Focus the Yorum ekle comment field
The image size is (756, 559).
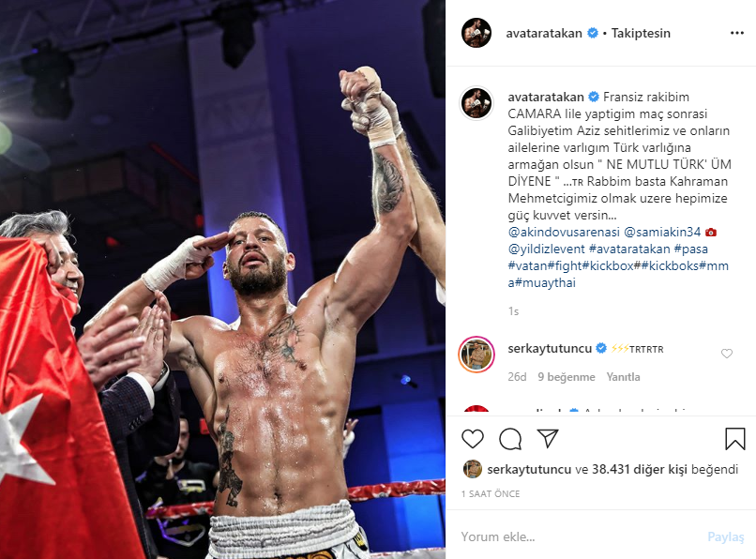tap(579, 536)
